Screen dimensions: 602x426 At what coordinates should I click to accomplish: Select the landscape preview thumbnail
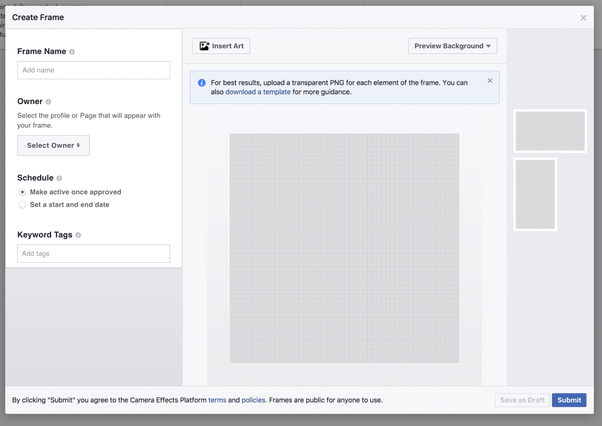click(550, 131)
